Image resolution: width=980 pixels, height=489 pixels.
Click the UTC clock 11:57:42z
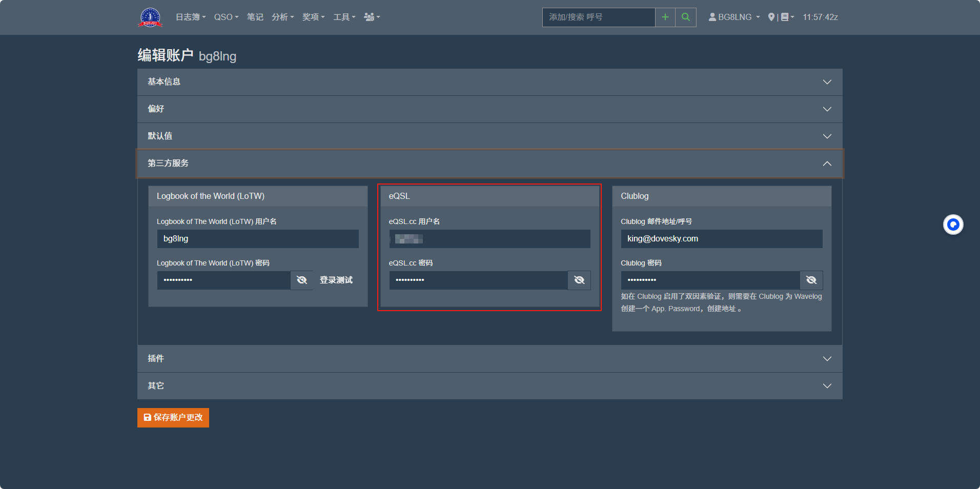coord(820,17)
